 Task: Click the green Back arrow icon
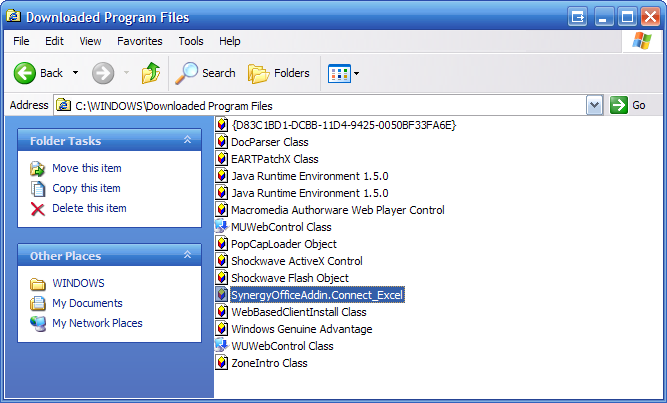pyautogui.click(x=25, y=73)
